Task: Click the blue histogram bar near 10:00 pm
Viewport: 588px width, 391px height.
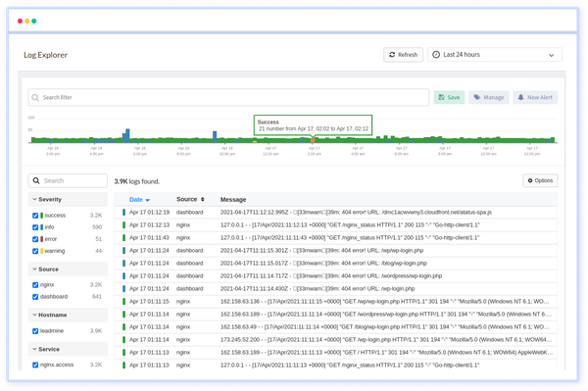Action: click(215, 136)
